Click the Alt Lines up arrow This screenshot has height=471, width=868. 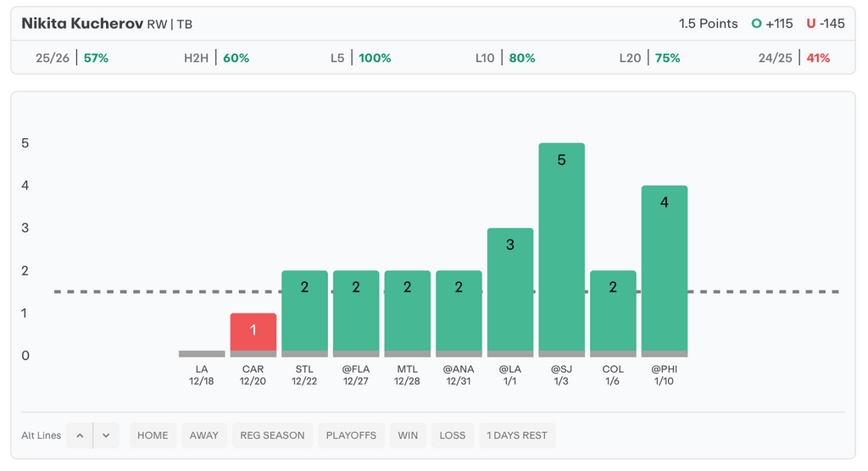pos(80,435)
